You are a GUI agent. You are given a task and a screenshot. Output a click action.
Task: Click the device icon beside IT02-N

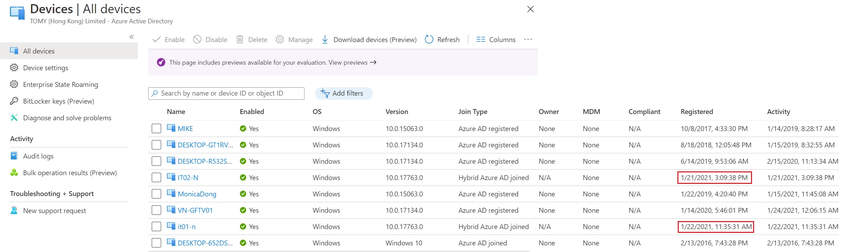[171, 177]
